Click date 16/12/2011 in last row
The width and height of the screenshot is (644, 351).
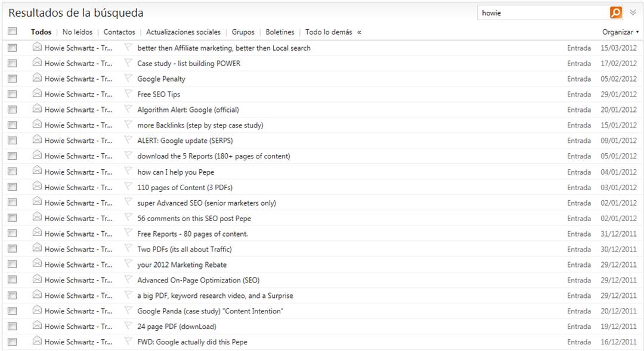click(618, 342)
